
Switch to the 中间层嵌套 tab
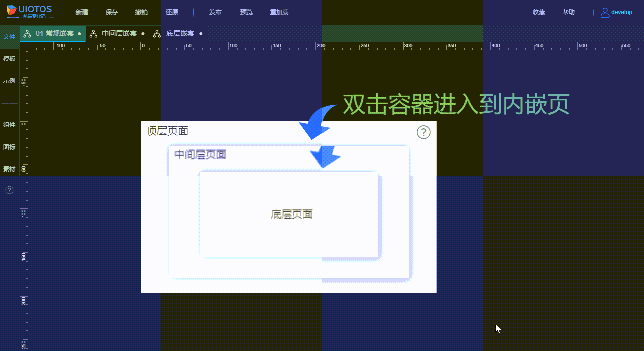[119, 34]
